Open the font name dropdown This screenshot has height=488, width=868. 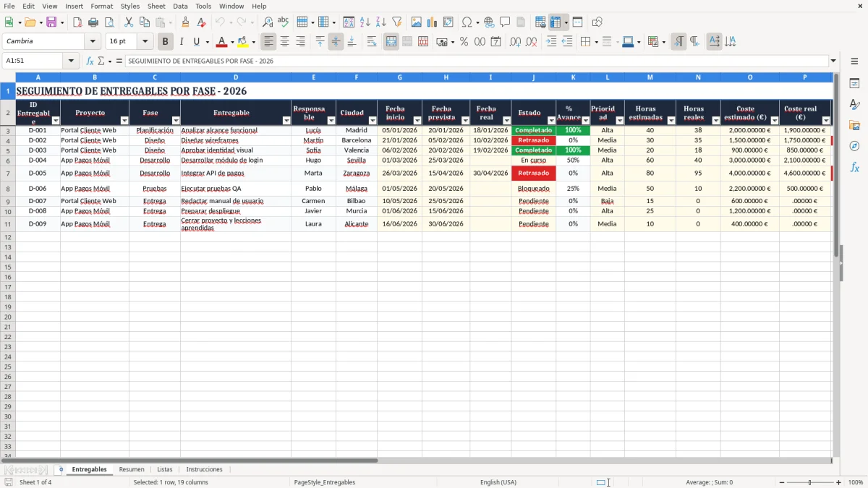click(93, 42)
